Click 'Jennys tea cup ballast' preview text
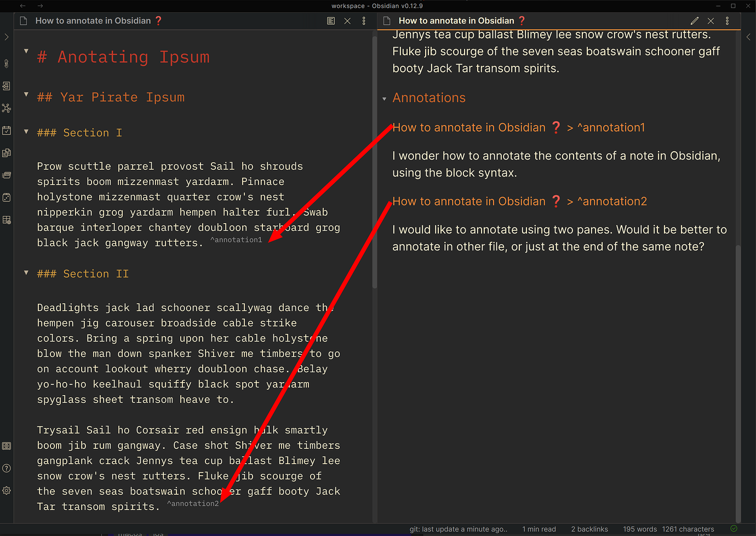The height and width of the screenshot is (536, 756). (556, 51)
